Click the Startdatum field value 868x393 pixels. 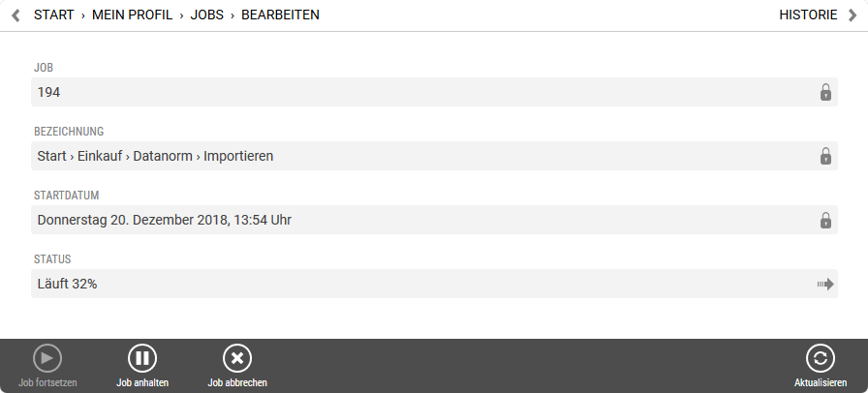[x=387, y=220]
